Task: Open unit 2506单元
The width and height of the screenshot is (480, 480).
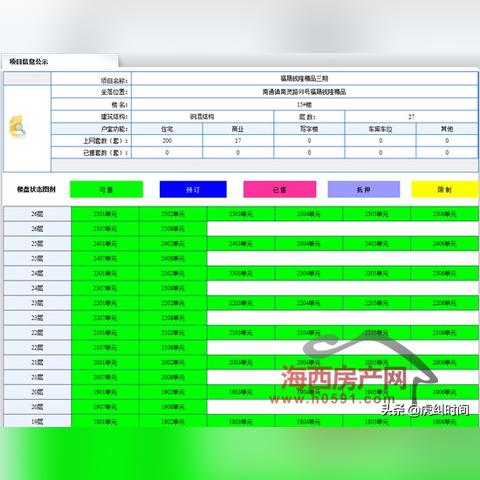Action: [444, 214]
